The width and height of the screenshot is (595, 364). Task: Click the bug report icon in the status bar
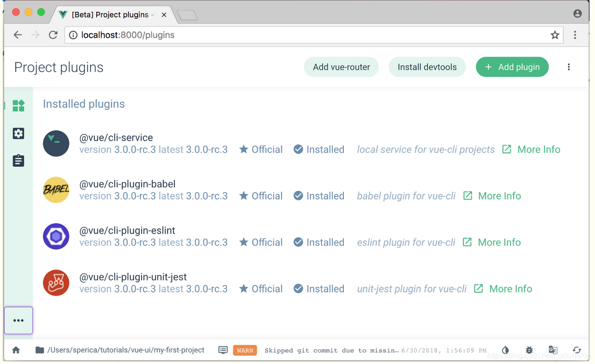click(x=529, y=350)
